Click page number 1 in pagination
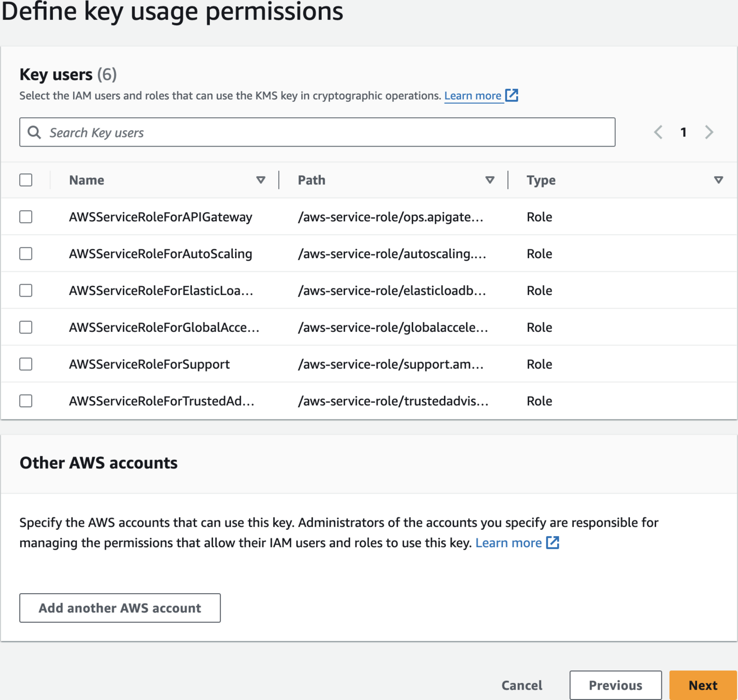Screen dimensions: 738x700 (x=684, y=132)
